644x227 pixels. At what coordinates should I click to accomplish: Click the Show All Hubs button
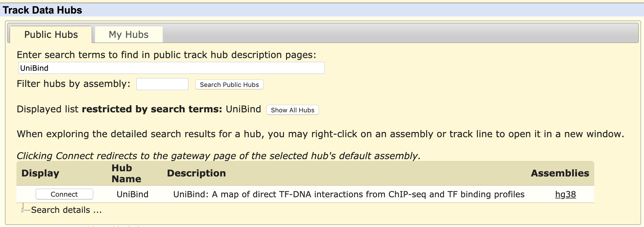pos(292,110)
